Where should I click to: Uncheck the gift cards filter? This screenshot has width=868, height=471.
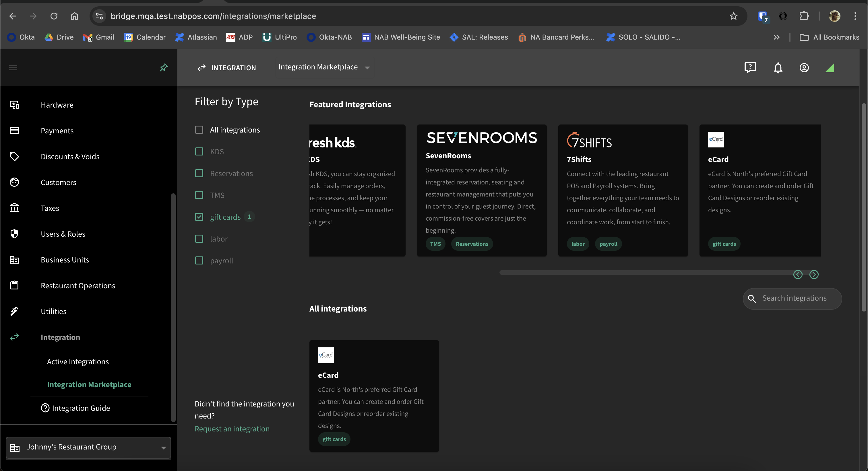coord(199,217)
